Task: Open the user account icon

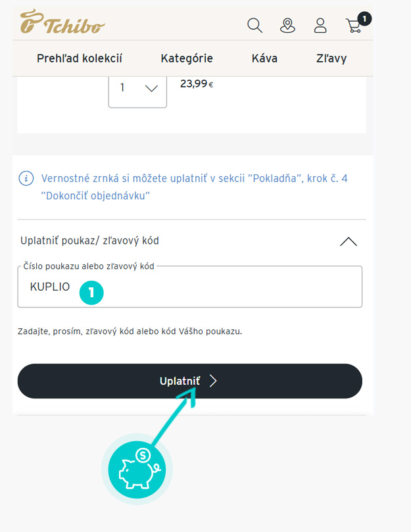Action: [320, 26]
